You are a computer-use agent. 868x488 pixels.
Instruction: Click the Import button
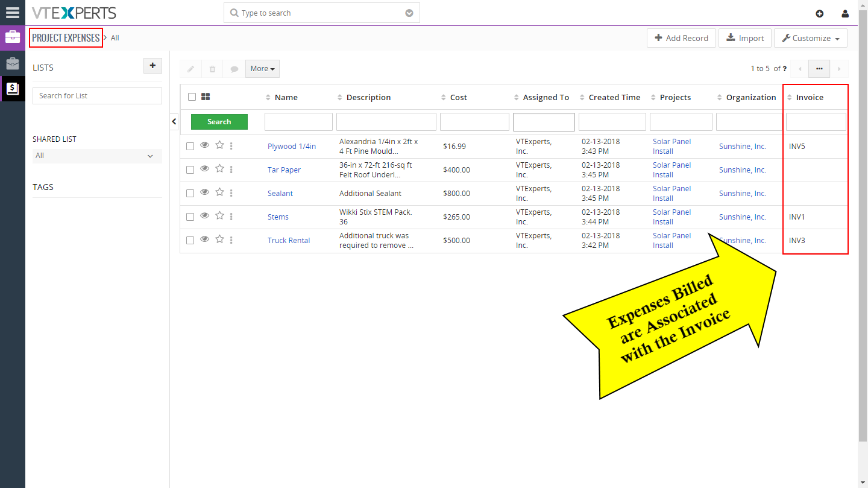click(745, 38)
